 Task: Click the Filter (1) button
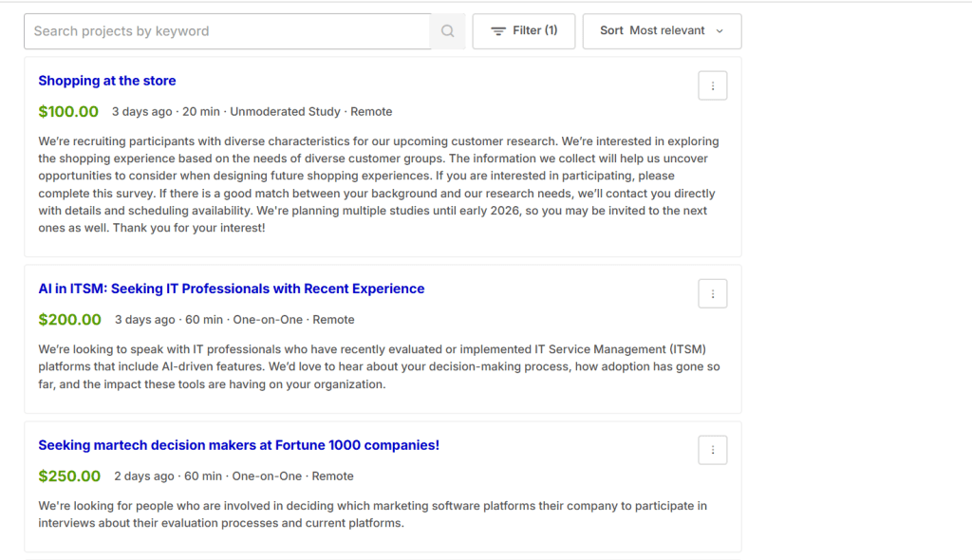[x=523, y=29]
